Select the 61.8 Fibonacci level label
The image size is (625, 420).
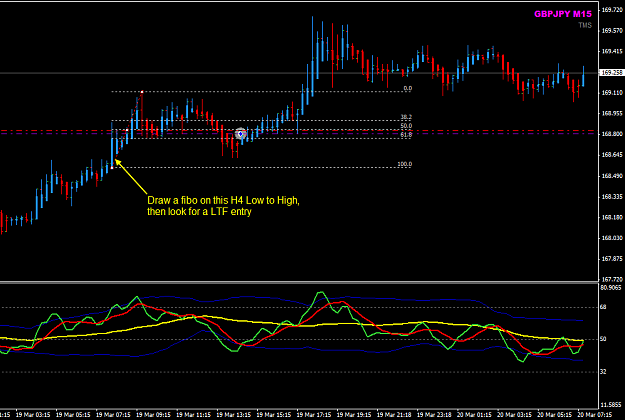(x=406, y=135)
